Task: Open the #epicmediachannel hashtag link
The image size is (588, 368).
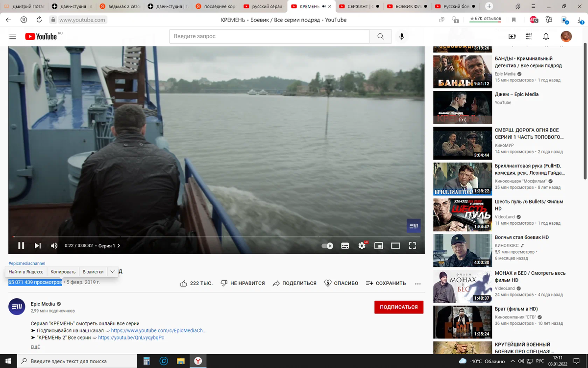Action: click(26, 263)
